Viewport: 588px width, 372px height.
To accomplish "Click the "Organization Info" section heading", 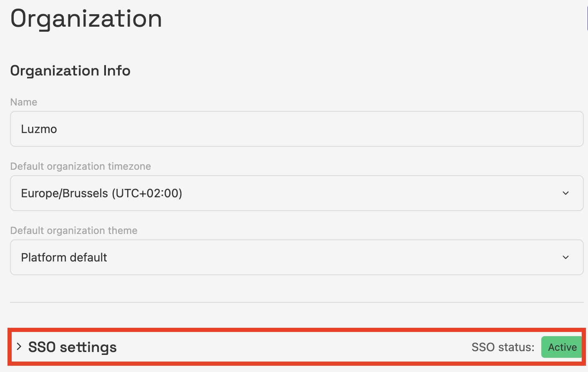I will pyautogui.click(x=70, y=71).
